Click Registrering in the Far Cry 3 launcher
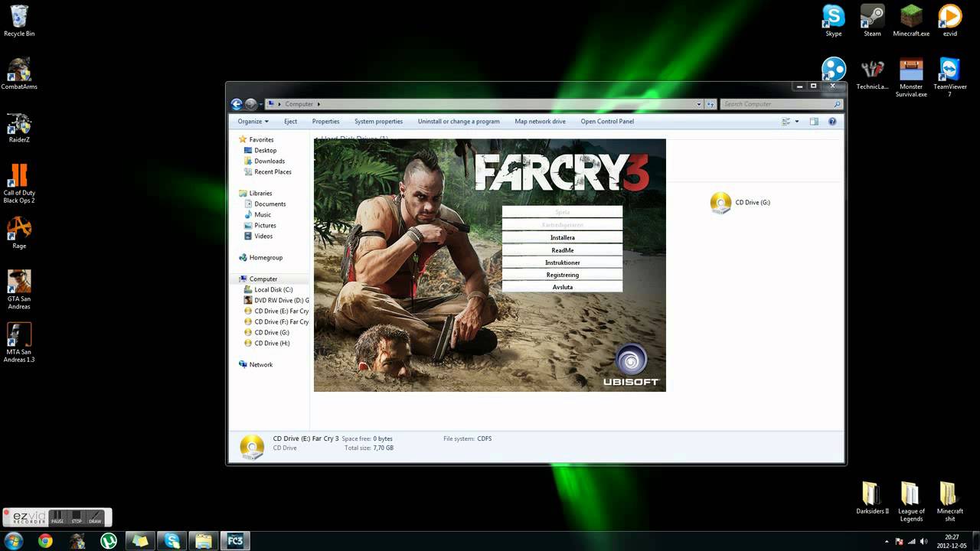This screenshot has width=980, height=551. point(562,275)
